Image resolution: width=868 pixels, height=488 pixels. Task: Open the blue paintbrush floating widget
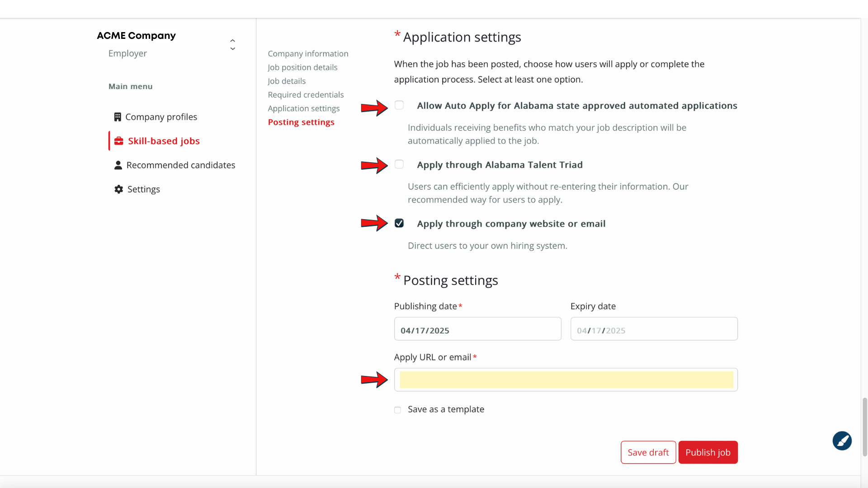click(842, 441)
